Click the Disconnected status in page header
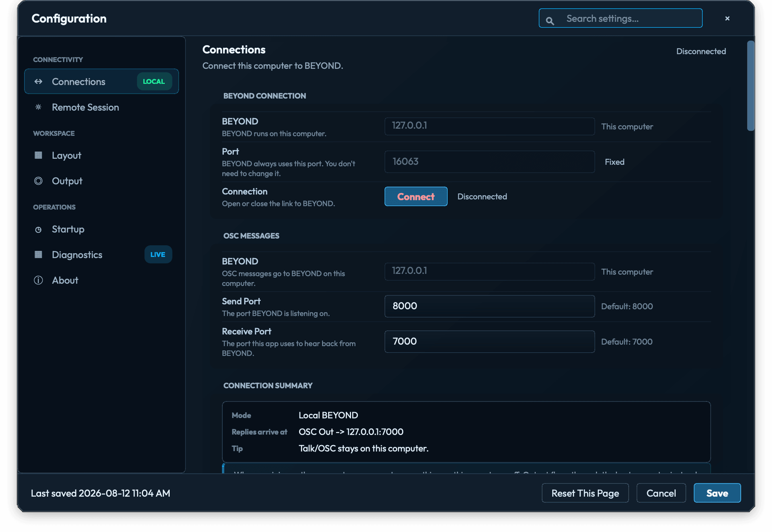The width and height of the screenshot is (772, 532). pos(701,51)
